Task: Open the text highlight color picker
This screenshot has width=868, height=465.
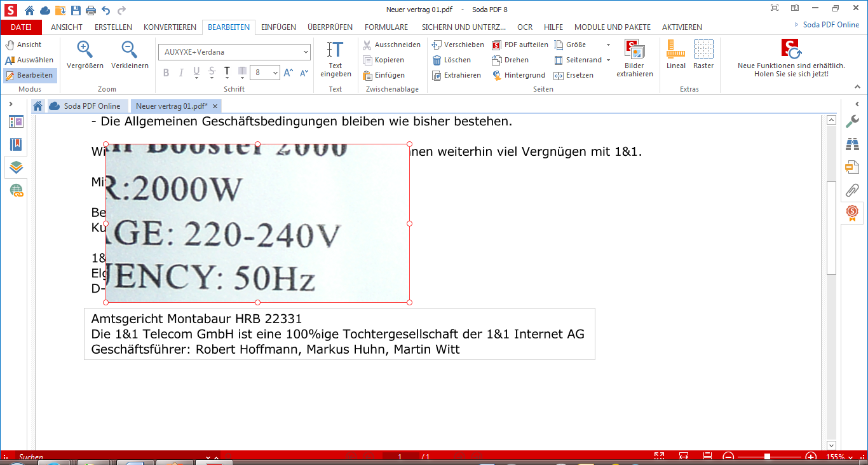Action: point(242,73)
